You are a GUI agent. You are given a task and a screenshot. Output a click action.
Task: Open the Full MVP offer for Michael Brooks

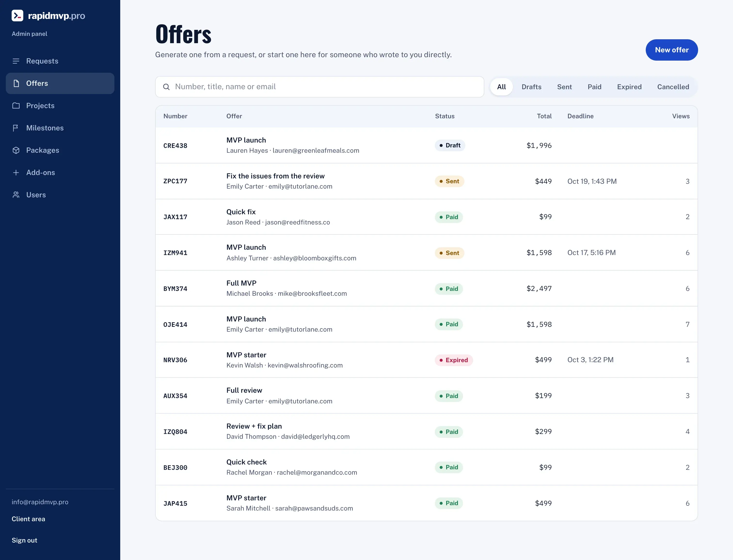241,283
